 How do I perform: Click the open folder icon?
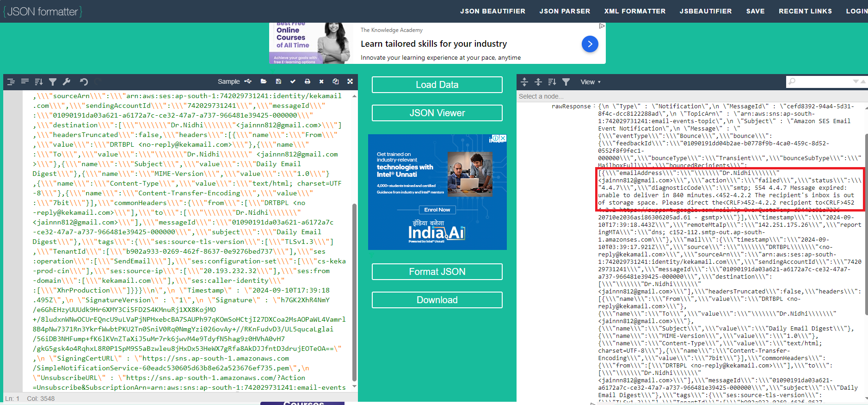pyautogui.click(x=264, y=81)
